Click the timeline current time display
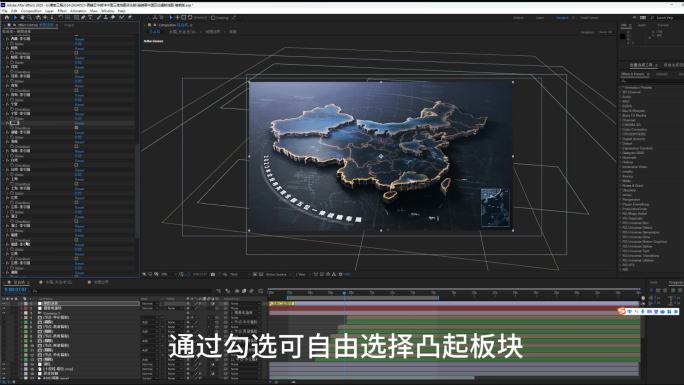This screenshot has width=684, height=385. pos(16,290)
